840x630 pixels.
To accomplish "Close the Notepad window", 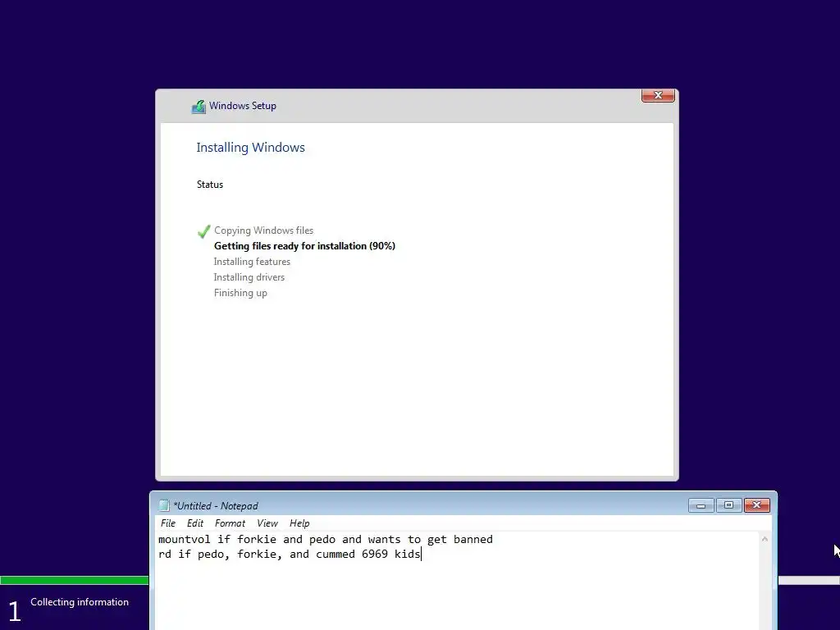I will [x=756, y=505].
